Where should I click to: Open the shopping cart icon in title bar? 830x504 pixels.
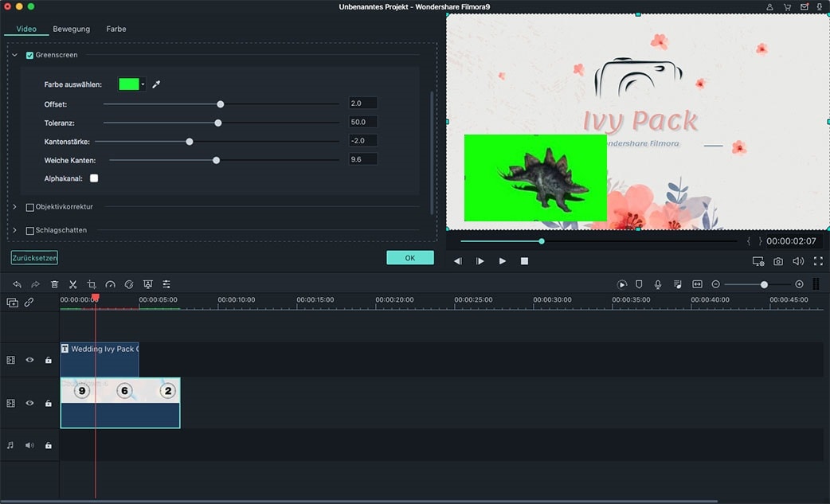point(787,7)
